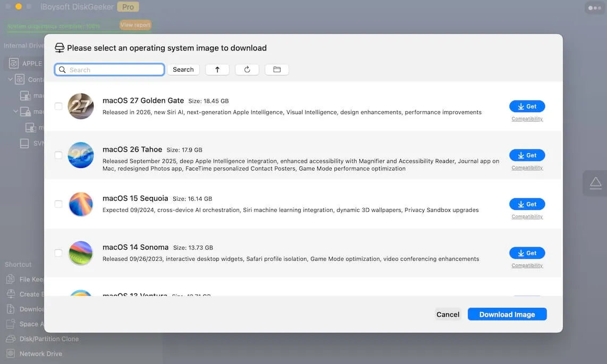This screenshot has width=607, height=364.
Task: Click the Download Image button
Action: tap(507, 315)
